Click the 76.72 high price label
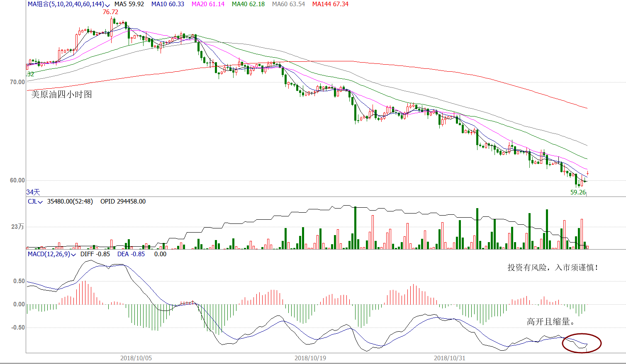The image size is (626, 364). (x=110, y=12)
